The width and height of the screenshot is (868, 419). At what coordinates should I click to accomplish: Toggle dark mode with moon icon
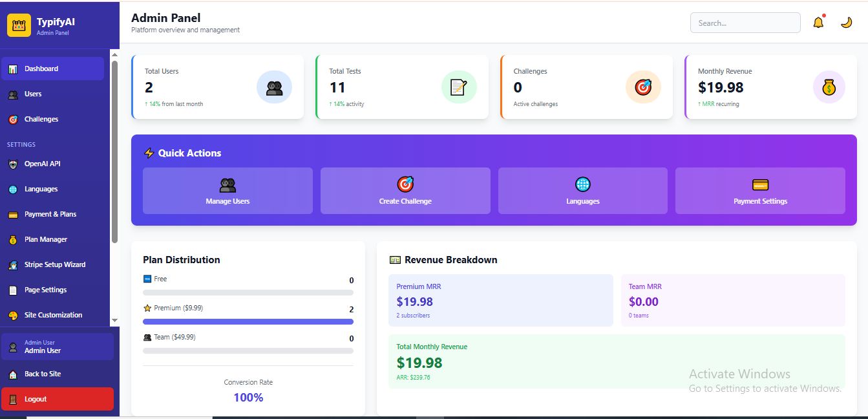[x=846, y=23]
